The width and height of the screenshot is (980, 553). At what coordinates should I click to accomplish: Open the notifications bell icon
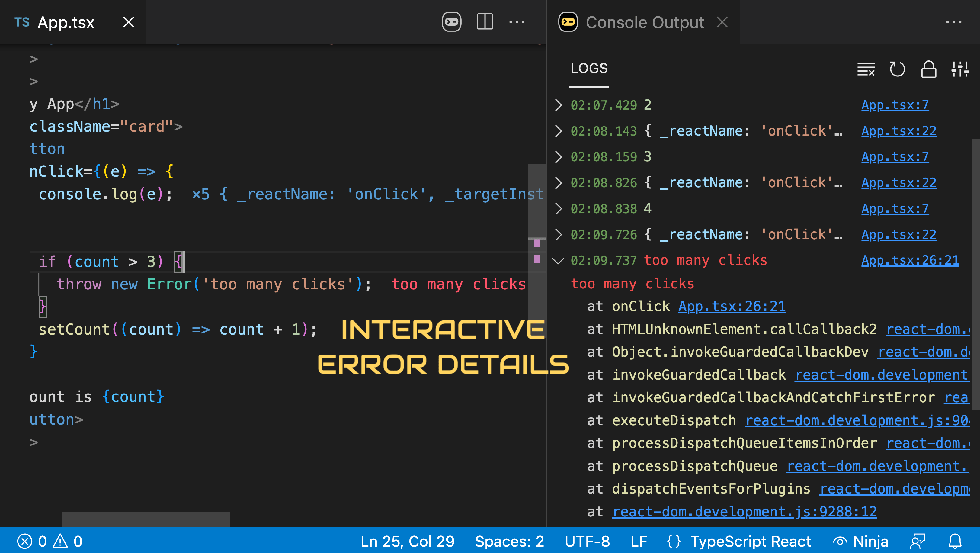tap(955, 541)
